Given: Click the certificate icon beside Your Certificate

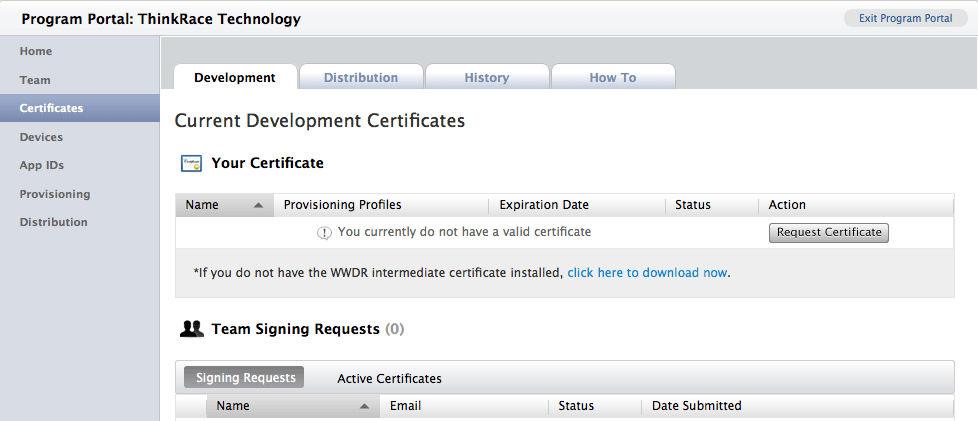Looking at the screenshot, I should click(x=191, y=163).
